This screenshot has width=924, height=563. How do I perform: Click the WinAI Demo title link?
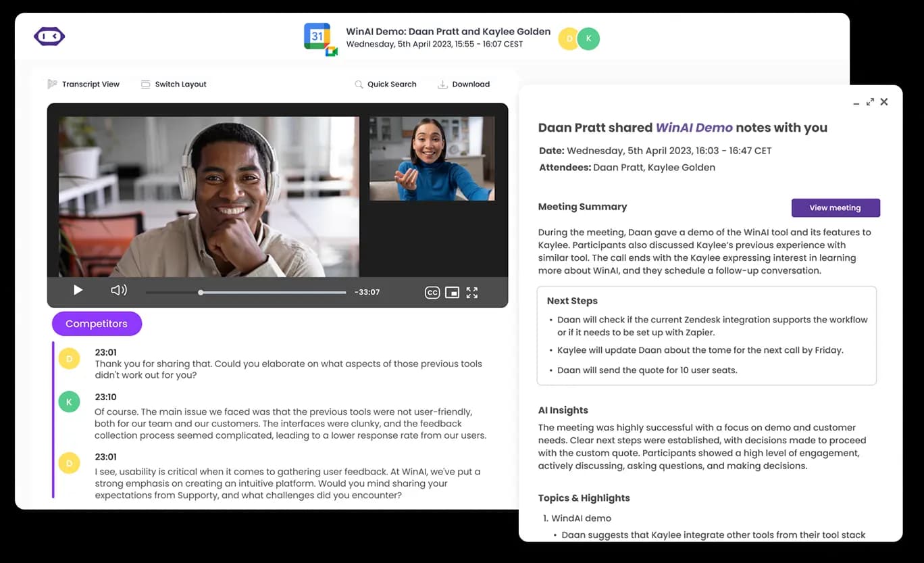694,128
